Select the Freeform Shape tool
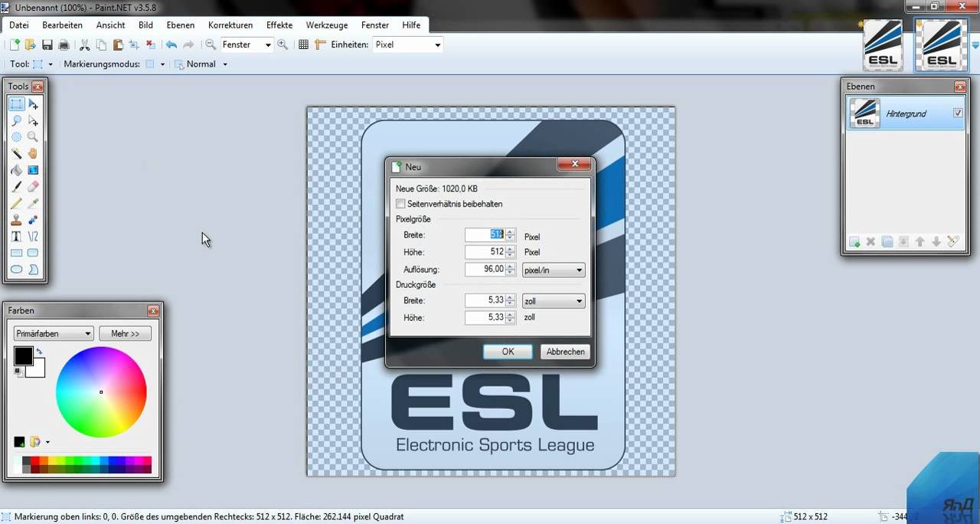980x524 pixels. (33, 270)
